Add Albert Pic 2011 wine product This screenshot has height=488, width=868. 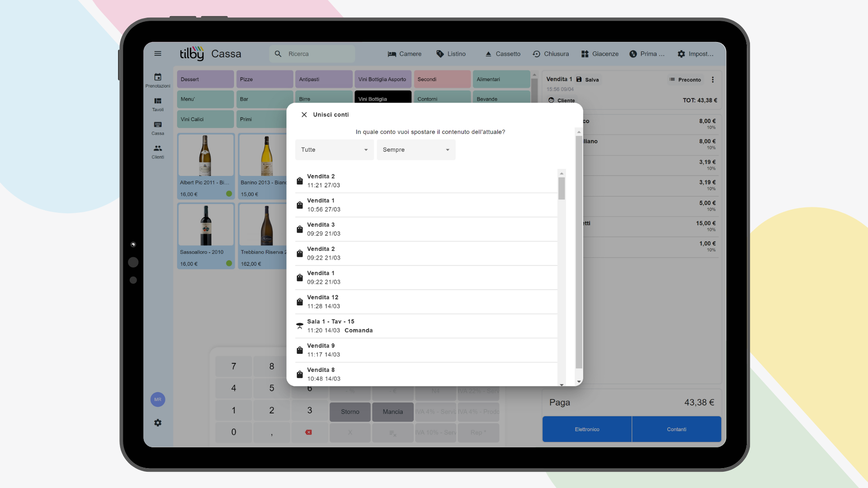(x=206, y=166)
